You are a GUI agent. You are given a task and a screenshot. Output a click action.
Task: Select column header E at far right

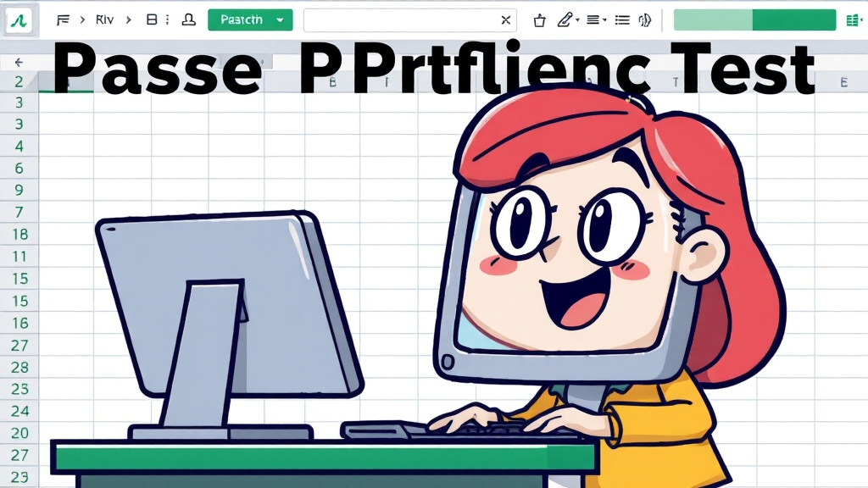point(843,82)
